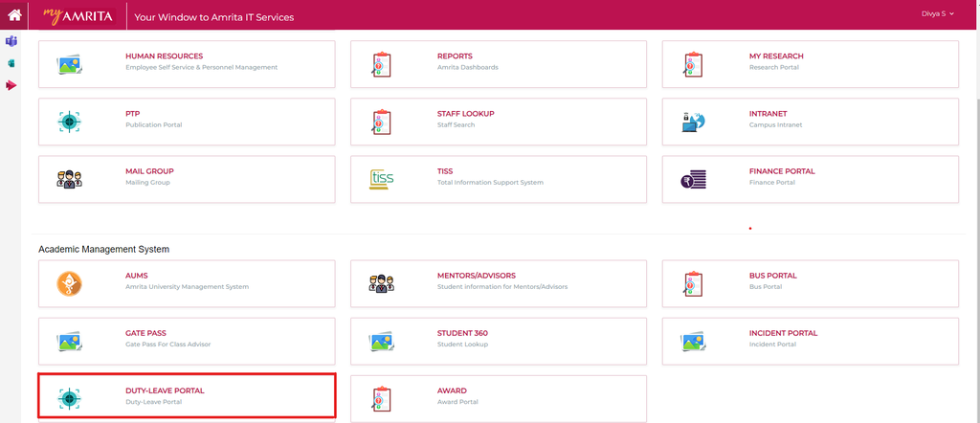
Task: Open Microsoft Stream red play icon
Action: tap(11, 85)
